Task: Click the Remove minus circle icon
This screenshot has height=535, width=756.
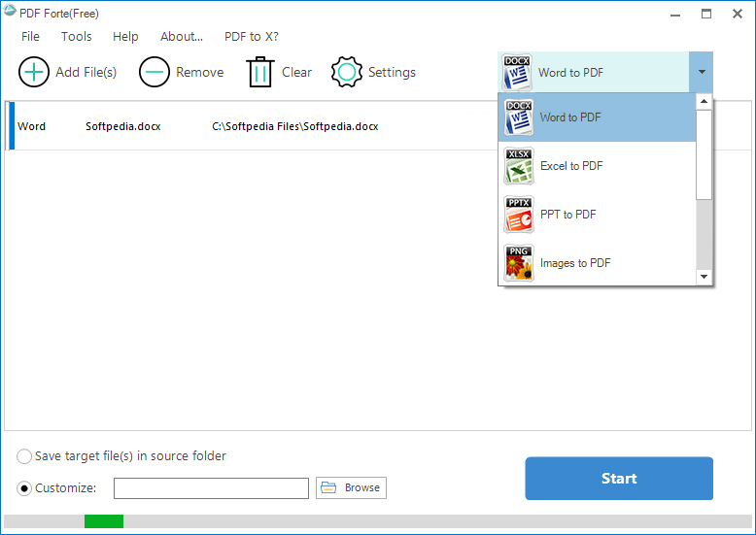Action: 155,72
